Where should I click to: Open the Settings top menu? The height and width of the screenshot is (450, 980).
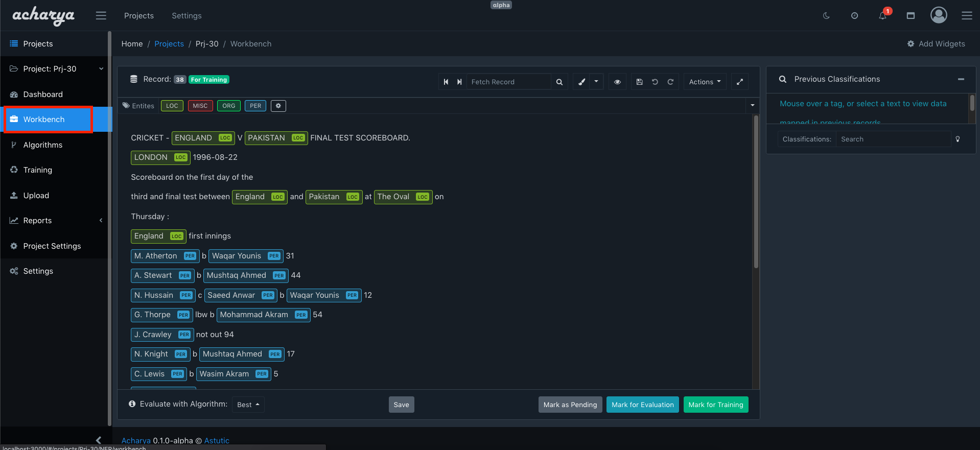pyautogui.click(x=186, y=16)
